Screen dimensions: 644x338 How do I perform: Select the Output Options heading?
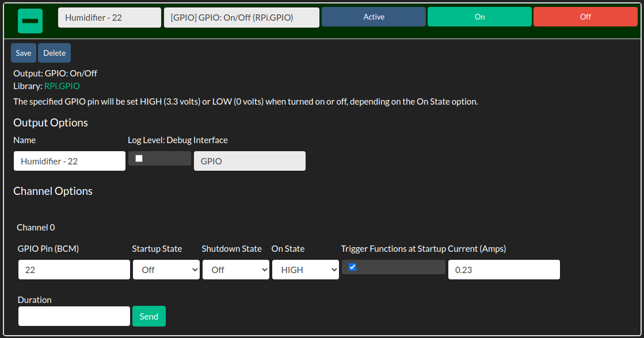(x=51, y=122)
